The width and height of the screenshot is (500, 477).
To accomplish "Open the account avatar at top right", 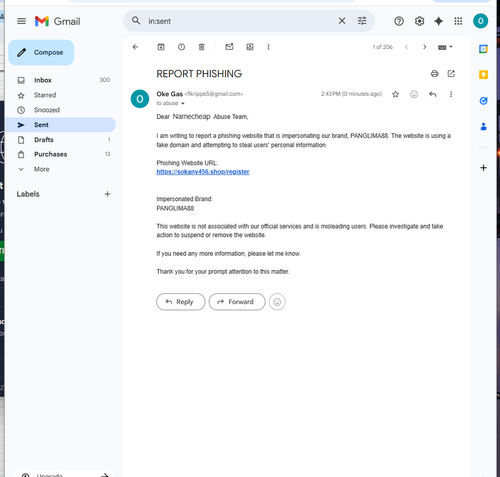I will pos(480,21).
